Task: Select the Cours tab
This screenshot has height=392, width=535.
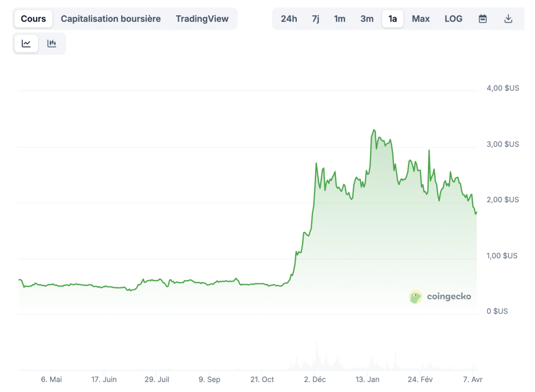Action: click(x=33, y=19)
